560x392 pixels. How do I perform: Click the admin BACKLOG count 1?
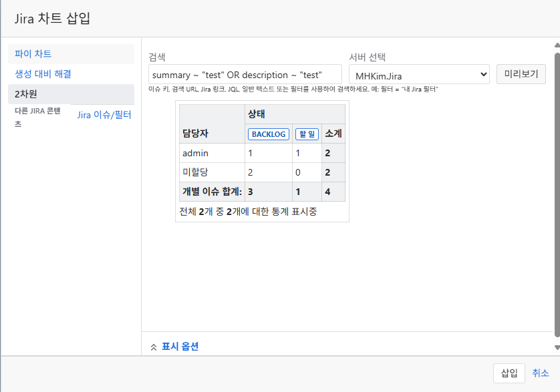pos(251,153)
